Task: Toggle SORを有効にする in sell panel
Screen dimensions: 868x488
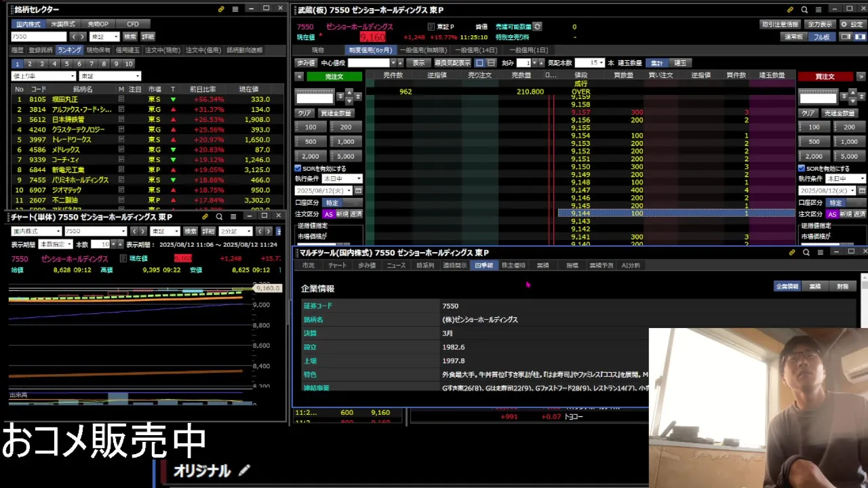Action: [298, 168]
